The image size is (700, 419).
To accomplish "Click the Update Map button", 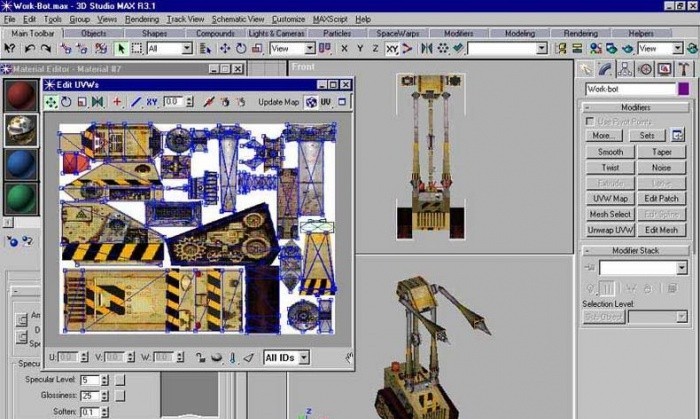I will pyautogui.click(x=278, y=102).
